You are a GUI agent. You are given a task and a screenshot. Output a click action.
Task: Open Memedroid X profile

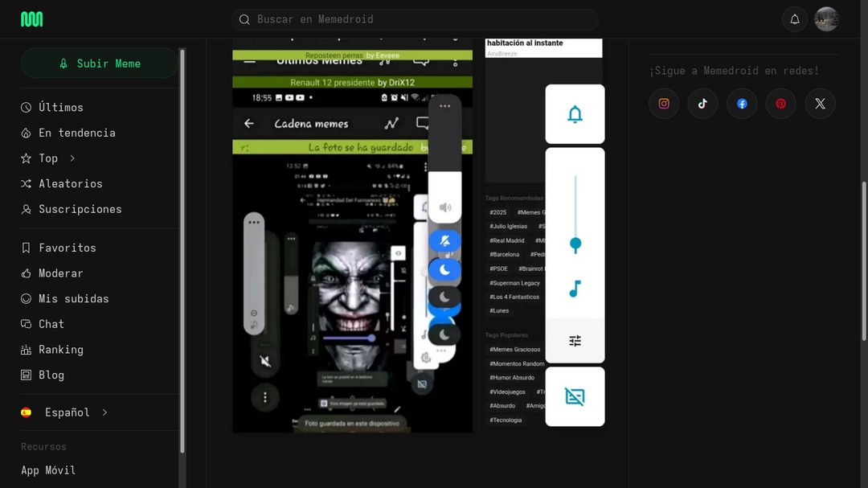820,104
